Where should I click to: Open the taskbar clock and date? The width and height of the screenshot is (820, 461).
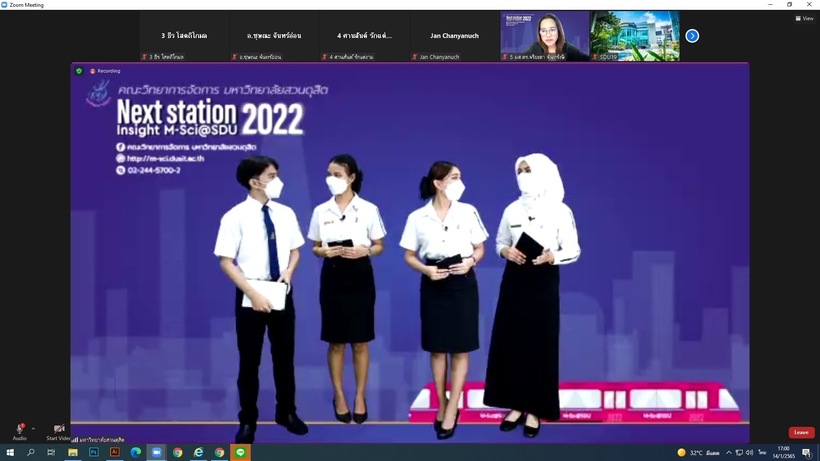pos(783,453)
